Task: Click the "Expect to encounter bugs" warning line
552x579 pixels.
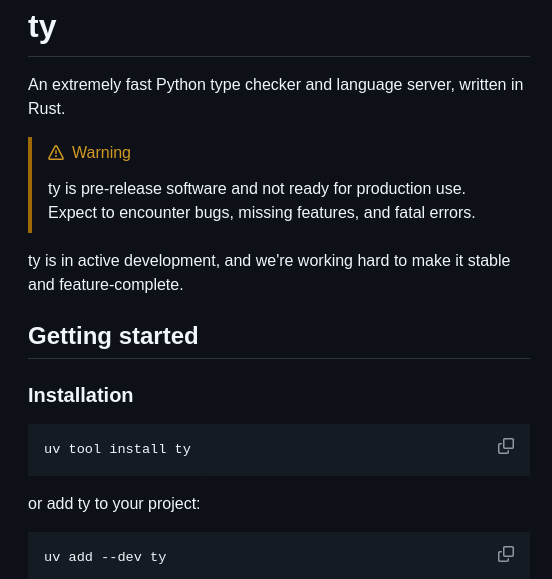Action: [261, 213]
